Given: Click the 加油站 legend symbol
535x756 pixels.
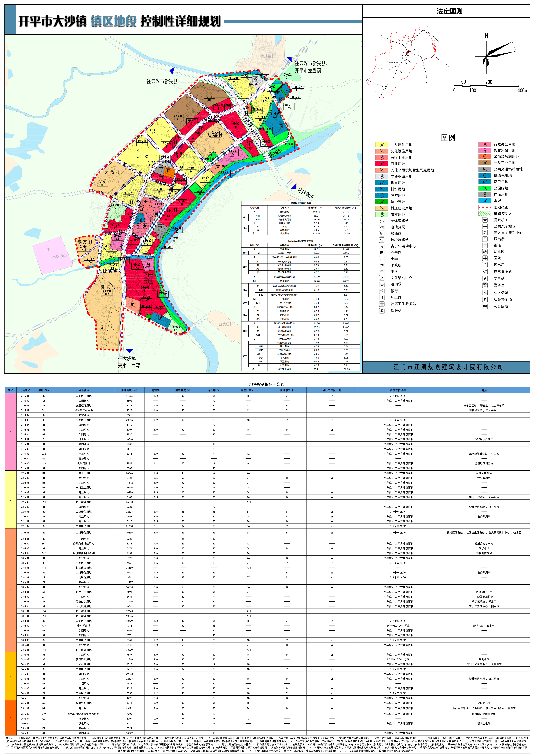Looking at the screenshot, I should [x=382, y=234].
